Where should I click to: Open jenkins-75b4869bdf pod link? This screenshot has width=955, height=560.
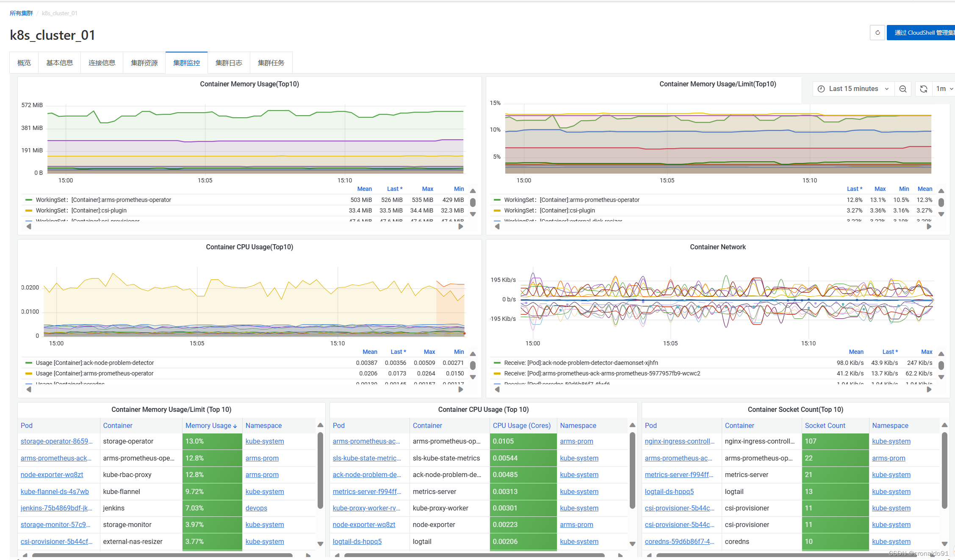[x=56, y=508]
